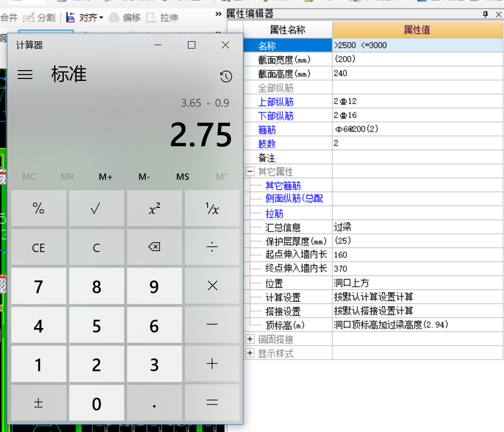Minimize the calculator window
This screenshot has height=432, width=504.
click(158, 45)
